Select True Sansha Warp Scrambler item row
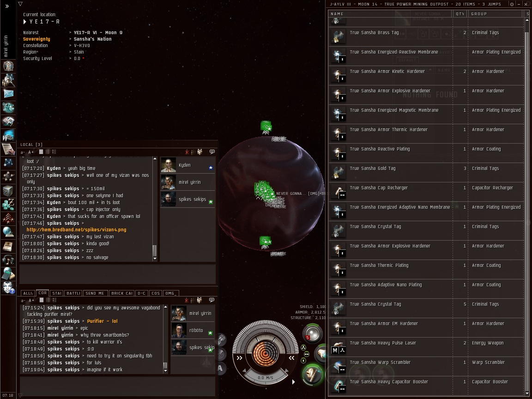 (427, 366)
